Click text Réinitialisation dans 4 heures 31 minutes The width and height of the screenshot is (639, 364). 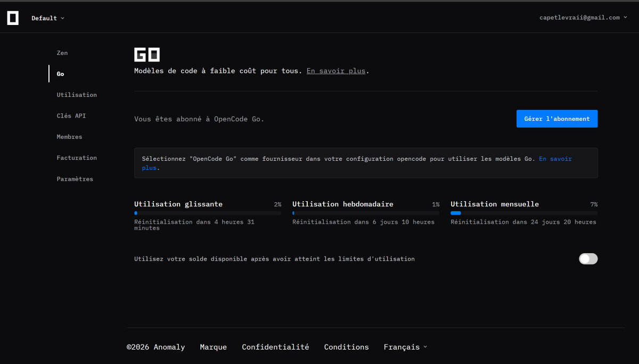(194, 225)
